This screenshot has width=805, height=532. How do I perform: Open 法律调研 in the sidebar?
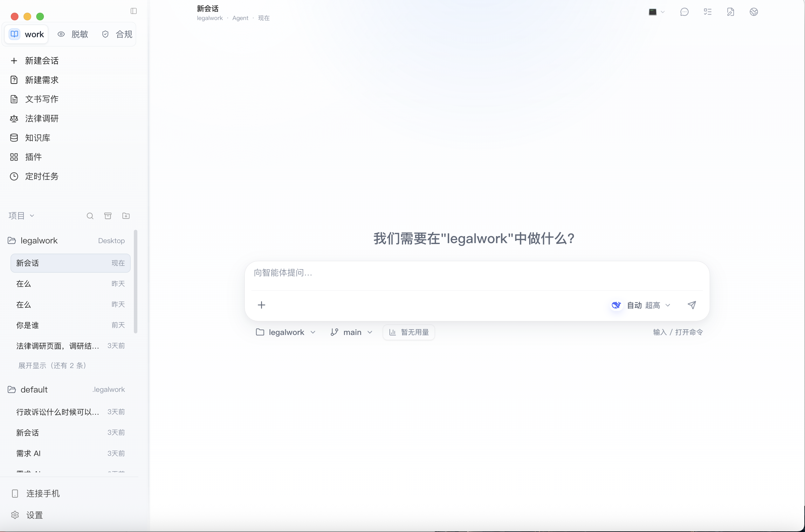41,119
